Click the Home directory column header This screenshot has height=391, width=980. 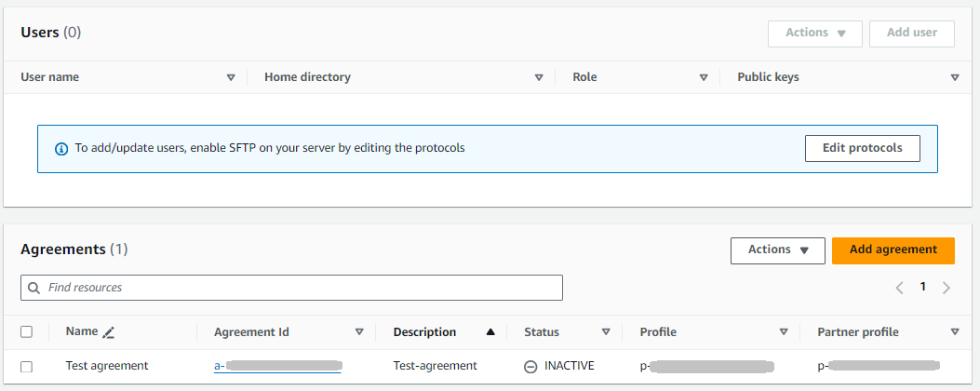(x=307, y=77)
